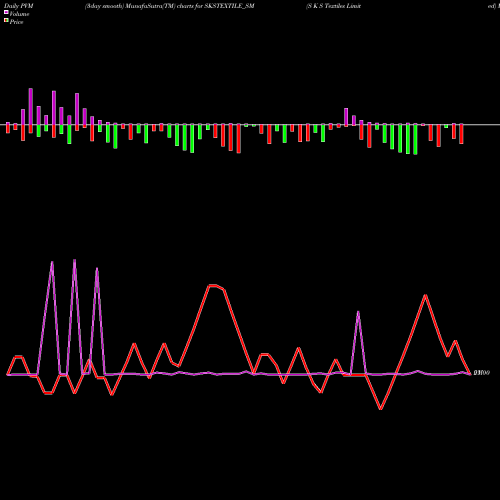Click the 'S K S Textiles Limit' title text
500x500 pixels.
[333, 6]
